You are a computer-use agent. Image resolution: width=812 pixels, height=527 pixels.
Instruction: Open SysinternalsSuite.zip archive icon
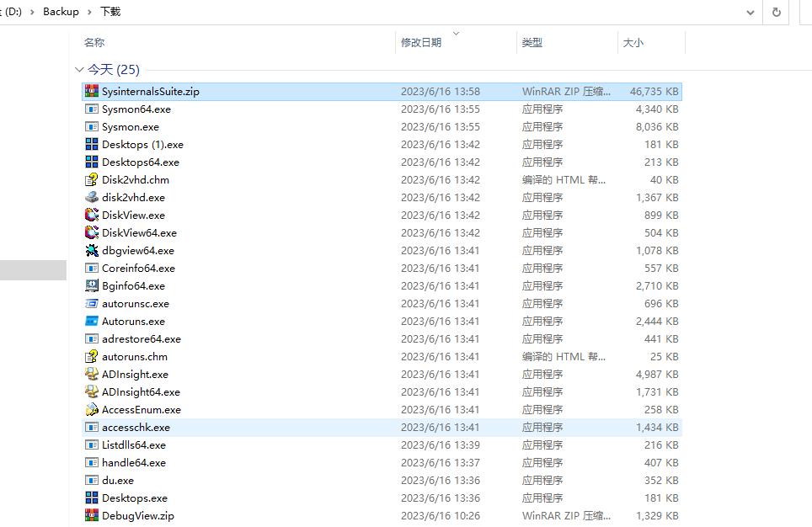(x=90, y=91)
